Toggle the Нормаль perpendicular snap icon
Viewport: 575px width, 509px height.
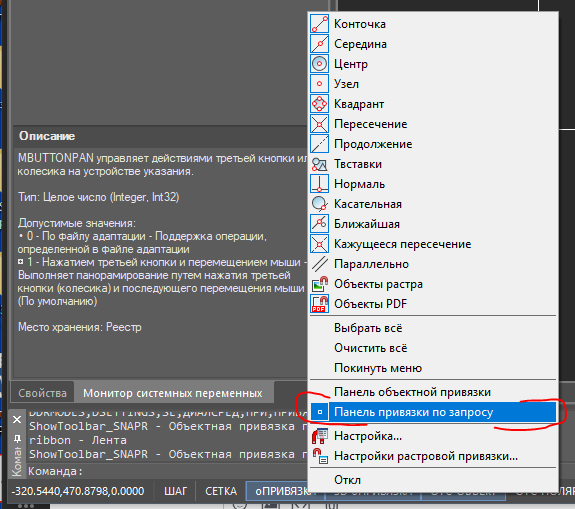[319, 184]
